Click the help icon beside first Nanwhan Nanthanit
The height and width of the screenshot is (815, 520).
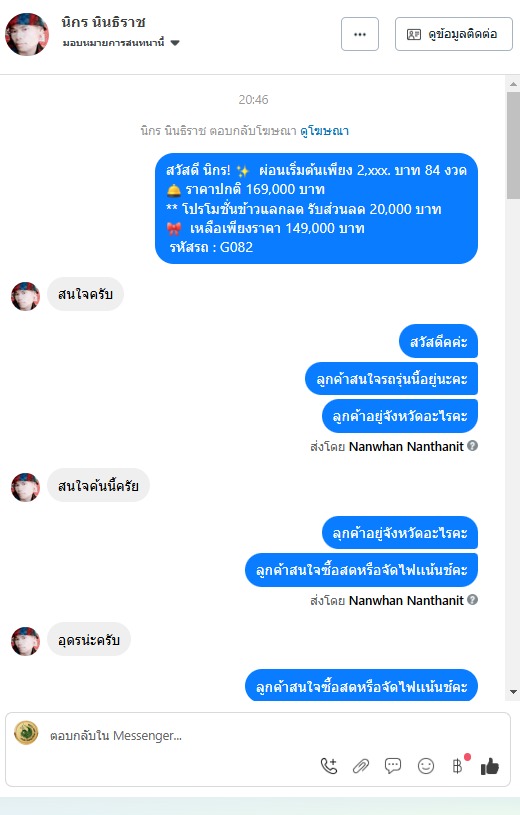click(472, 445)
